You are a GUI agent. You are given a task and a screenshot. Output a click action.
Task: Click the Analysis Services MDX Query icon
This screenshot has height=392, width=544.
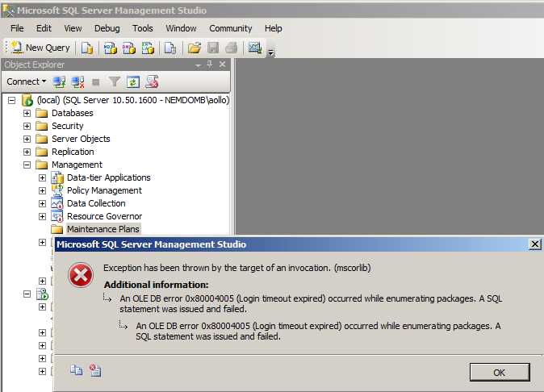click(111, 48)
